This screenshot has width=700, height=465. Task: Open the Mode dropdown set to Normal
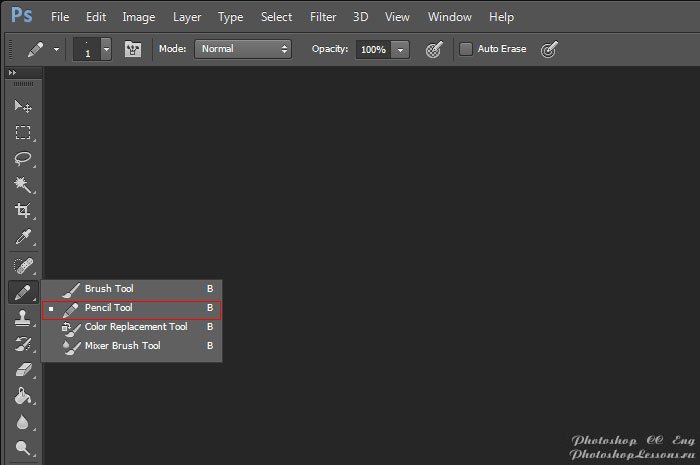pyautogui.click(x=243, y=49)
